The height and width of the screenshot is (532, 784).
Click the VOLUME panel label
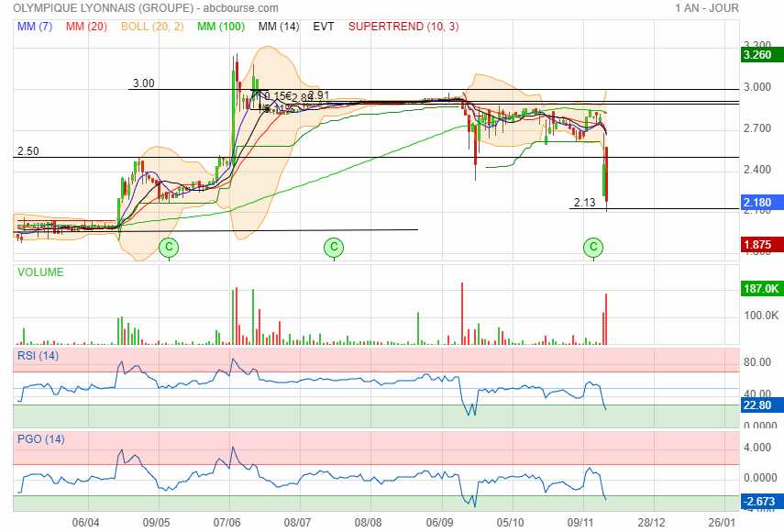pyautogui.click(x=40, y=272)
